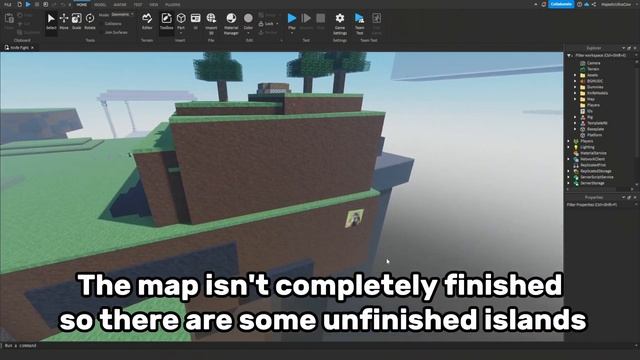The image size is (640, 360).
Task: Click the Import 3D icon
Action: tap(211, 18)
